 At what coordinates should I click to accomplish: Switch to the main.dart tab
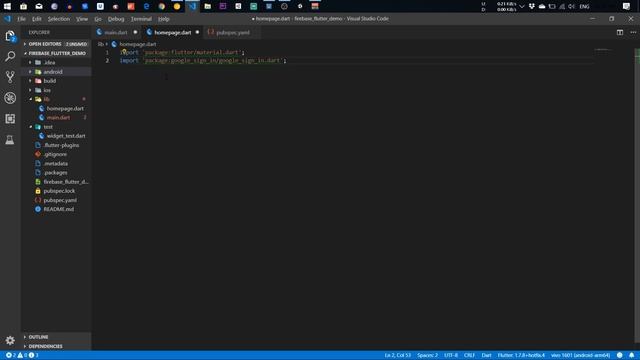tap(116, 32)
